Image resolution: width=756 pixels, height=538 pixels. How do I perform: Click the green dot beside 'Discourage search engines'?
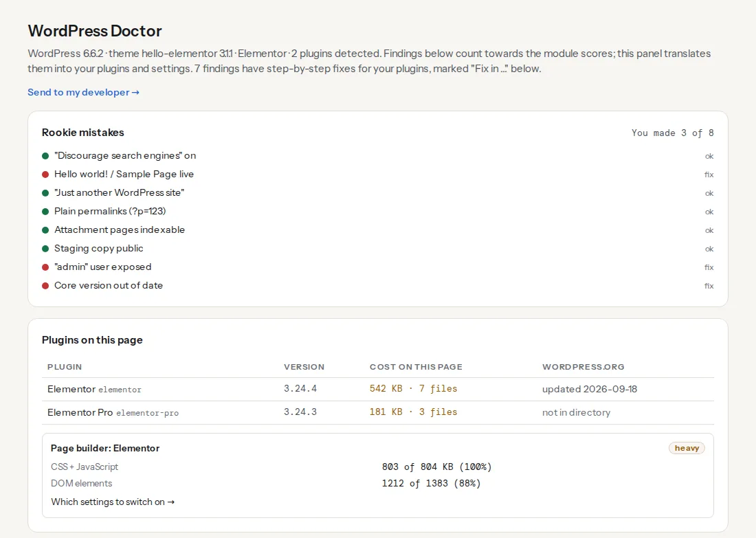click(x=45, y=156)
